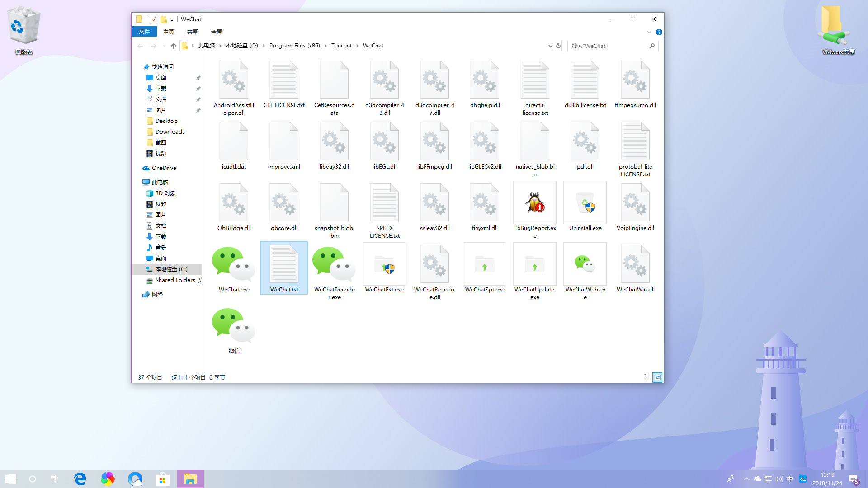
Task: Click Program Files (x86) breadcrumb
Action: point(294,46)
